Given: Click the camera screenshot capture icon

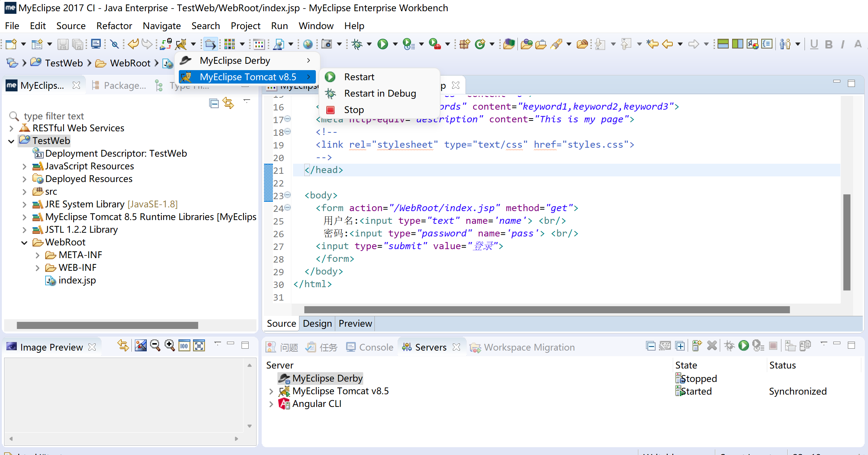Looking at the screenshot, I should pyautogui.click(x=327, y=44).
